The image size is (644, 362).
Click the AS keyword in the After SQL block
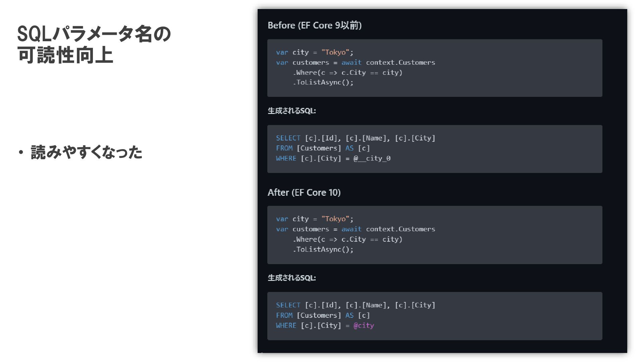pos(349,315)
